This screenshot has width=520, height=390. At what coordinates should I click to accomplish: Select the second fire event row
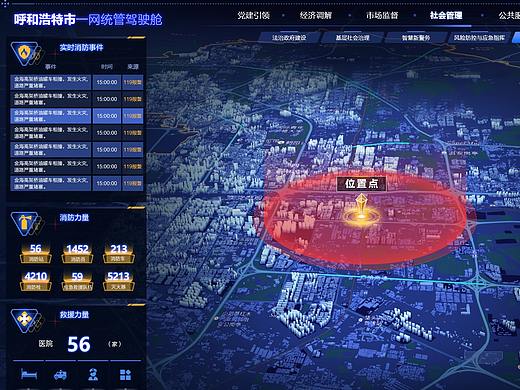77,99
